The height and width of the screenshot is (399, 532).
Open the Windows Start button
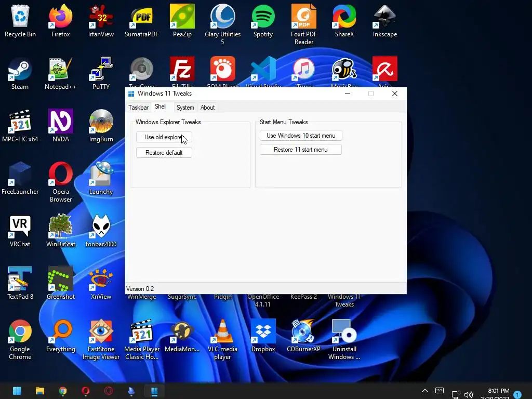(17, 391)
